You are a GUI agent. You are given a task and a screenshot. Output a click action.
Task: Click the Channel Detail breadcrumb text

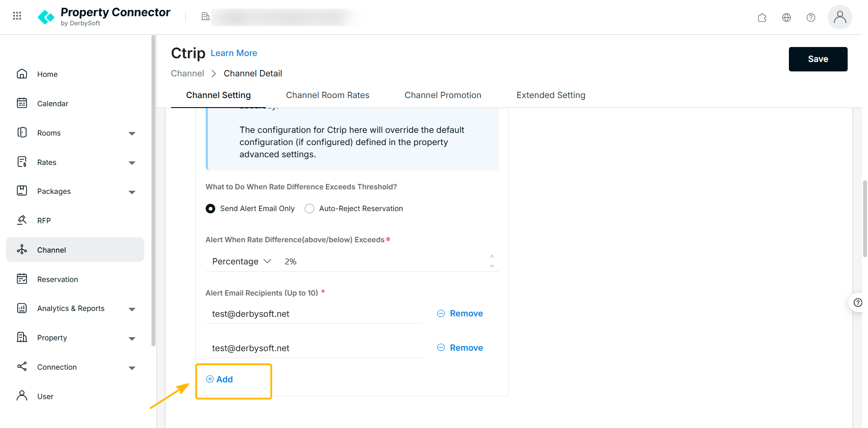[253, 73]
